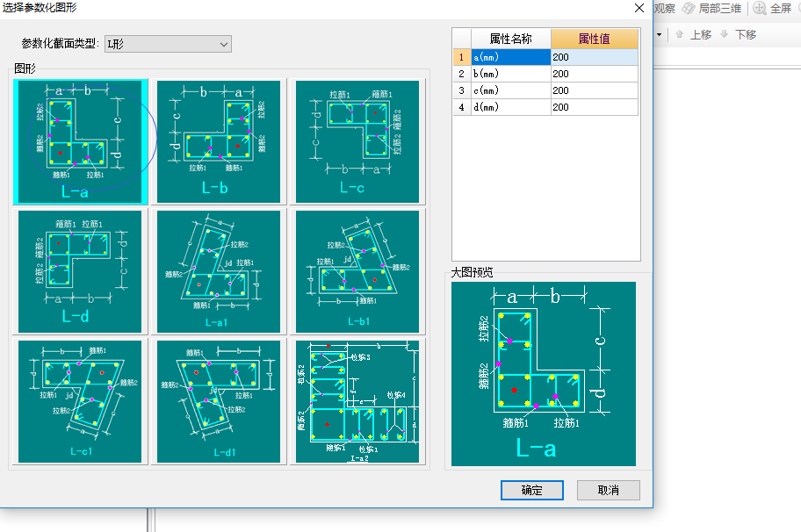
Task: Click the 确定 button
Action: point(531,490)
